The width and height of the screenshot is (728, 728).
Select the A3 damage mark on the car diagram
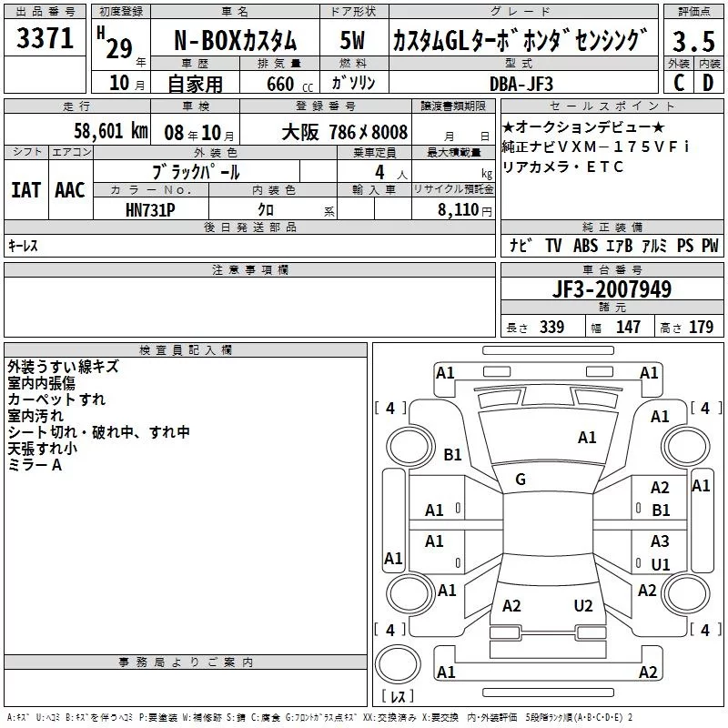coord(660,541)
